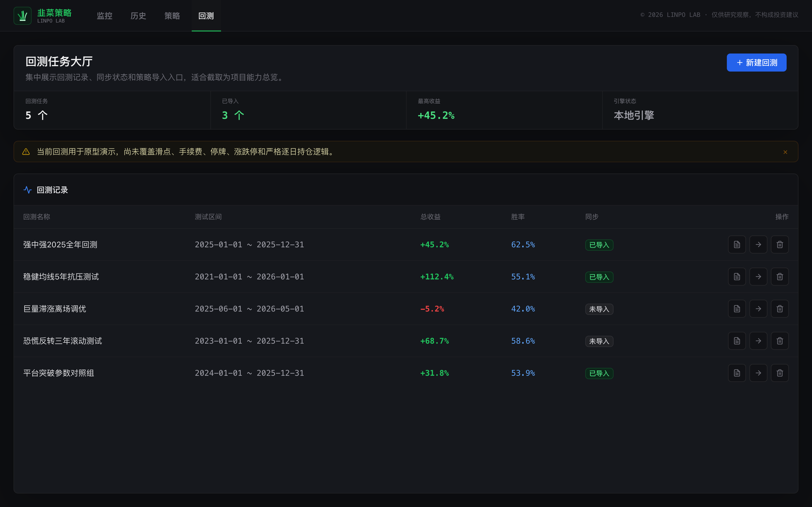Open the 策略 tab
The width and height of the screenshot is (812, 507).
[172, 16]
